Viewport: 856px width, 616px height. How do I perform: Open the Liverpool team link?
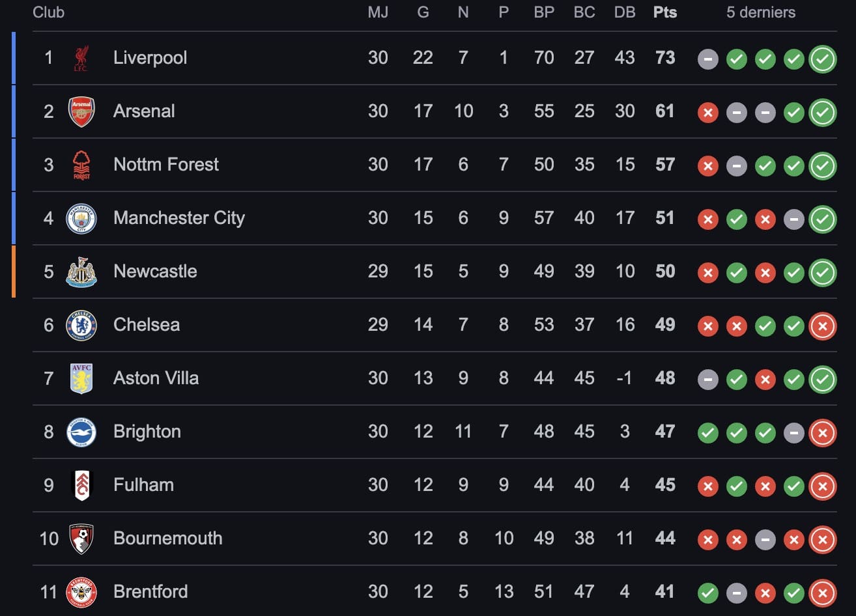(150, 58)
